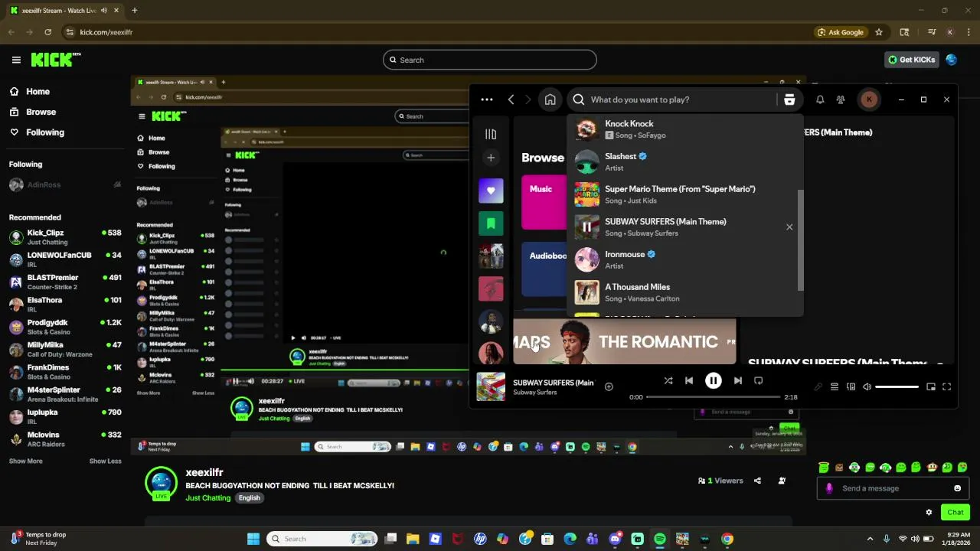Click the emoji picker in chat box

(957, 488)
